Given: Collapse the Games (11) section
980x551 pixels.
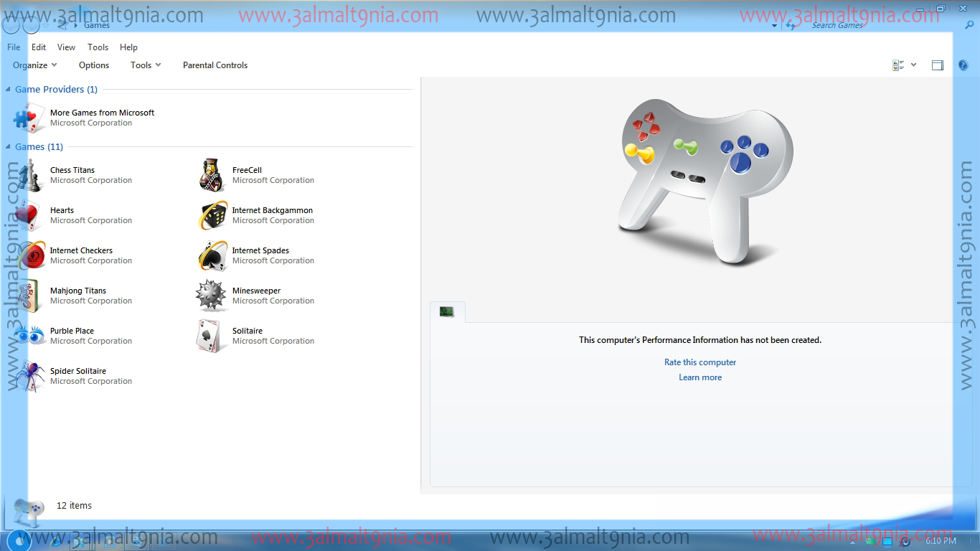Looking at the screenshot, I should point(7,146).
